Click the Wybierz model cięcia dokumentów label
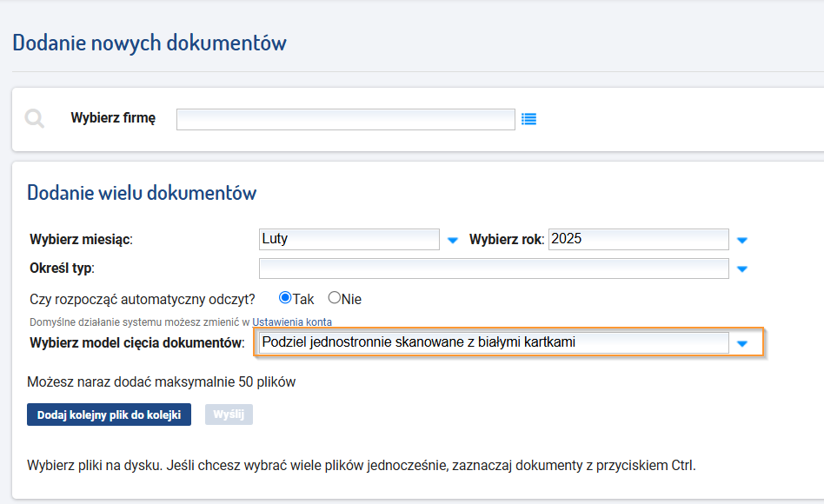The width and height of the screenshot is (824, 504). 137,343
